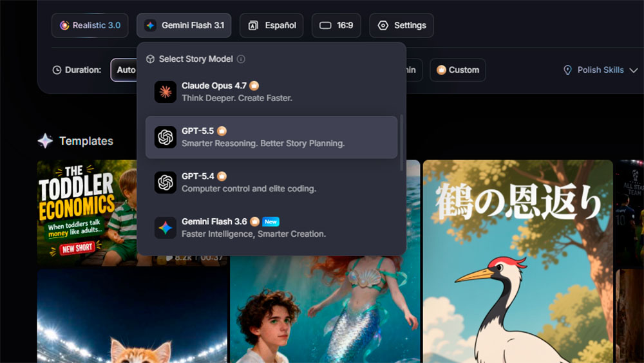The width and height of the screenshot is (644, 363).
Task: Open the Toddler Economics template thumbnail
Action: coord(87,212)
